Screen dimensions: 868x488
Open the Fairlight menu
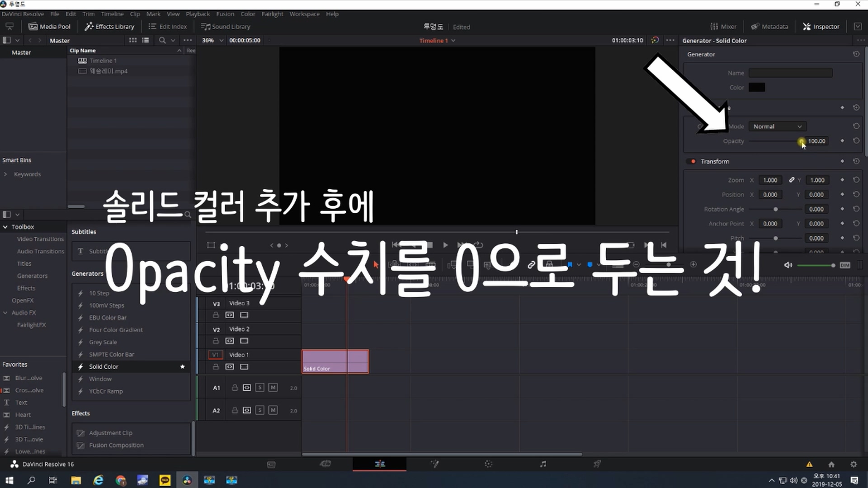click(x=272, y=14)
